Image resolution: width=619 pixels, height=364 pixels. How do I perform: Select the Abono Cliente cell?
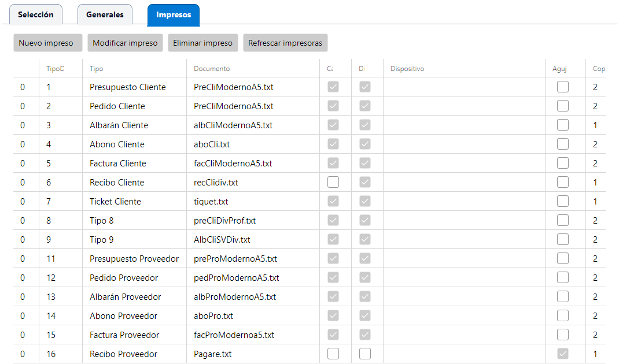(x=134, y=144)
